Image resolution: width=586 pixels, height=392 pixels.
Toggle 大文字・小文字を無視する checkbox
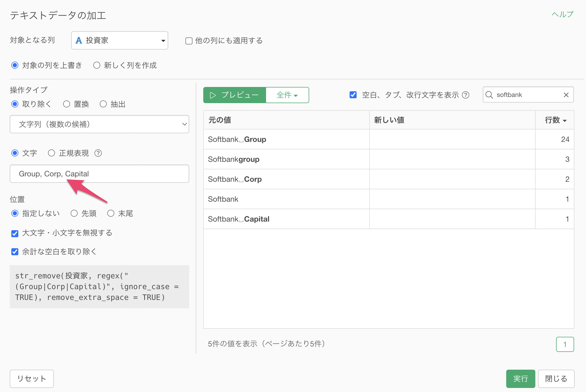click(x=15, y=233)
